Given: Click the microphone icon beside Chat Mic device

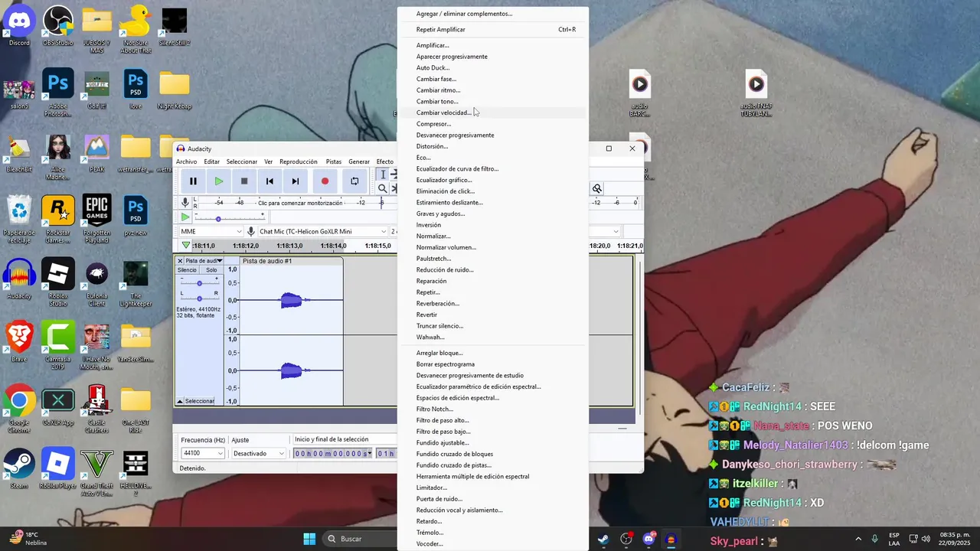Looking at the screenshot, I should 251,231.
